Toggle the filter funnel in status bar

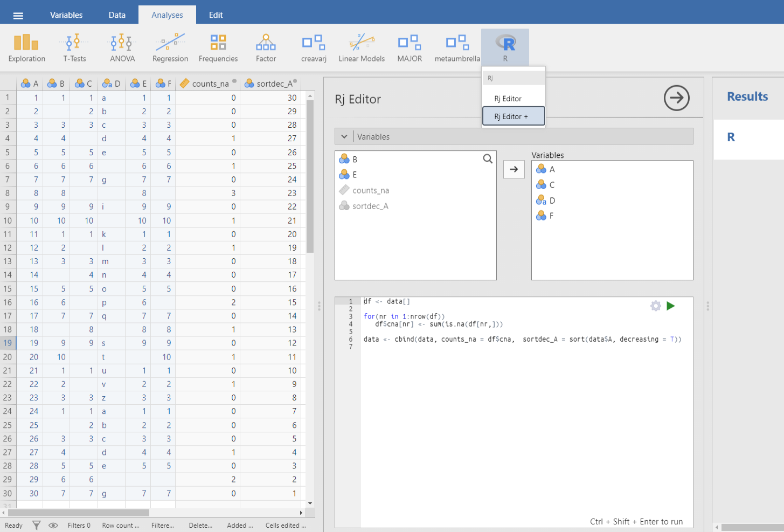coord(36,526)
